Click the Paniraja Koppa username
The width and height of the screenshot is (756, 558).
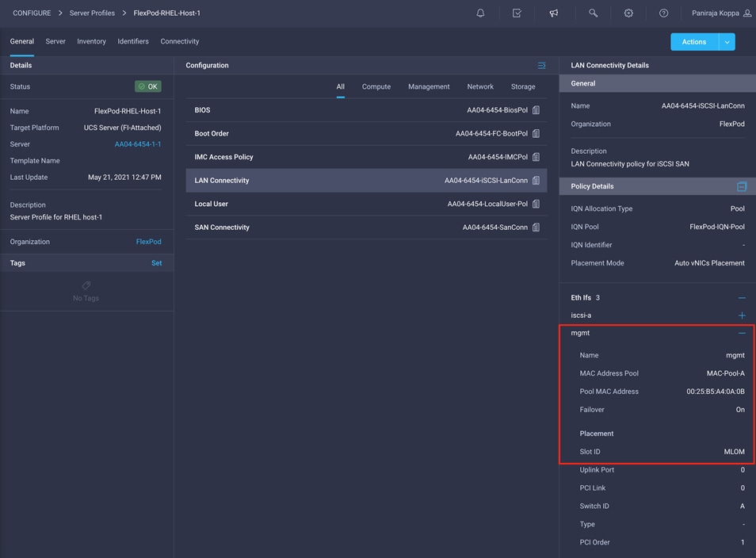click(x=715, y=13)
